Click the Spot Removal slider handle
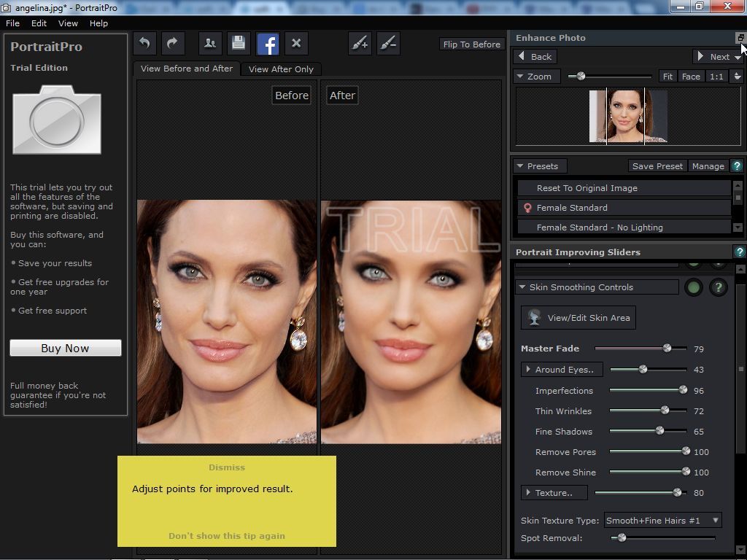This screenshot has width=747, height=560. pyautogui.click(x=622, y=537)
